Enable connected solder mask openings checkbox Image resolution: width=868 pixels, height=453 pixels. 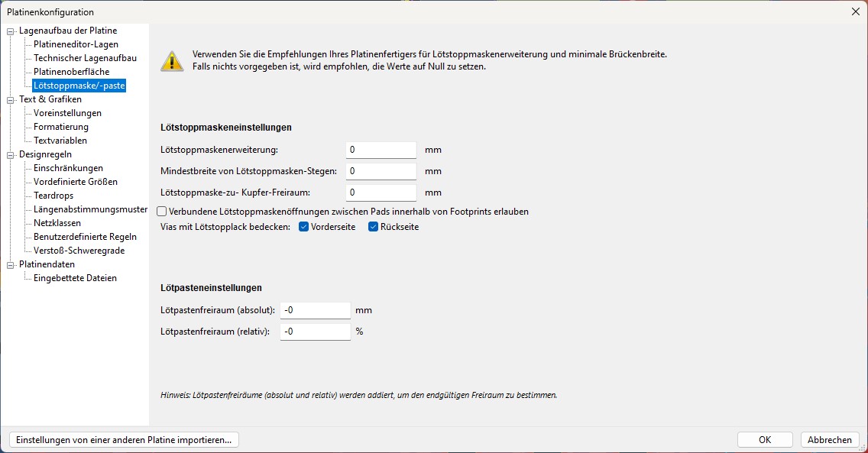tap(162, 212)
